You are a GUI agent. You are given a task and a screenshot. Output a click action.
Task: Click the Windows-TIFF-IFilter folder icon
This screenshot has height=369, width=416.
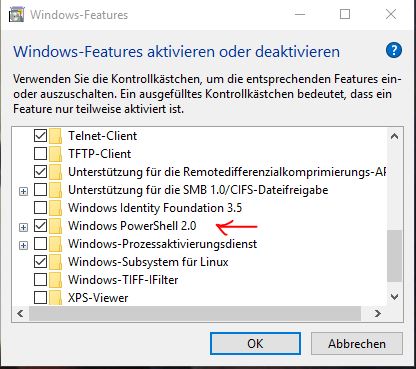[x=55, y=280]
